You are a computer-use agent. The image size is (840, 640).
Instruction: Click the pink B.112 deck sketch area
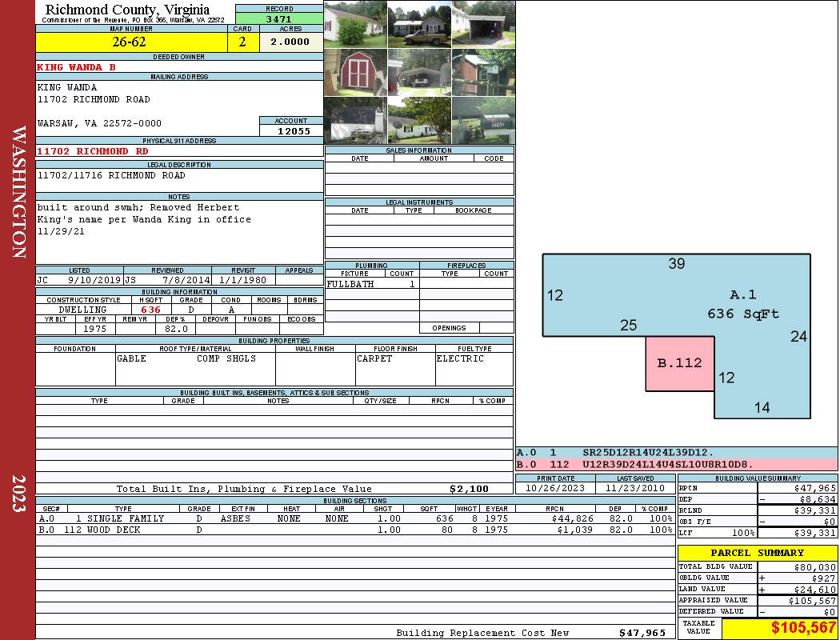(680, 363)
